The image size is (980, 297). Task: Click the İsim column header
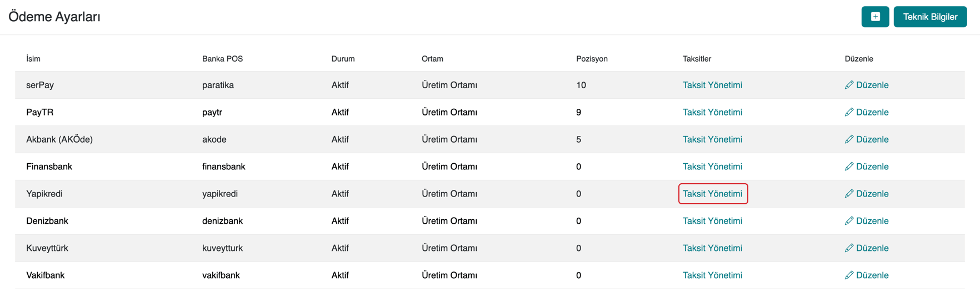coord(33,59)
